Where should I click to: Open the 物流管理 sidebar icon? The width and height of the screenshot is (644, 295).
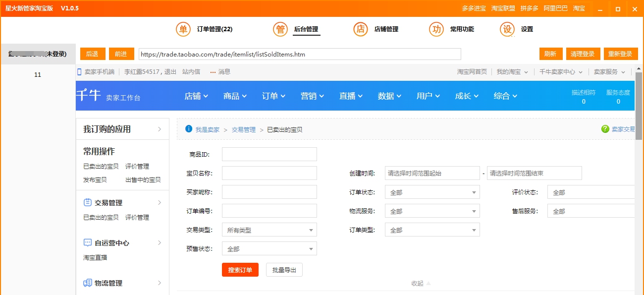click(x=88, y=283)
